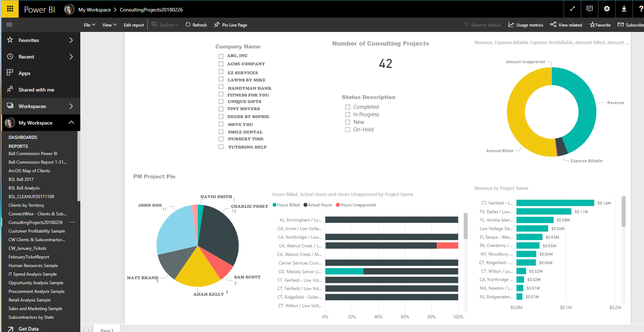Click the download icon in header
Screen dimensions: 644x332
pos(624,9)
